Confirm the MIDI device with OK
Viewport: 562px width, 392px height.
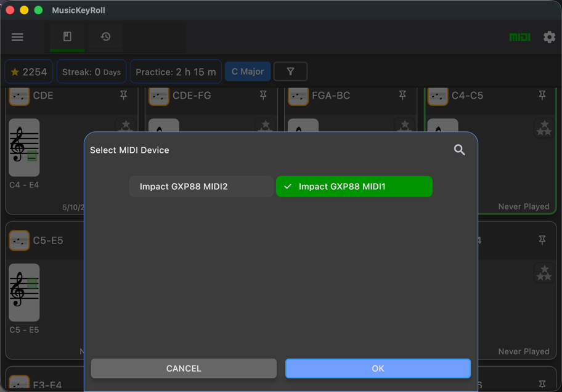pyautogui.click(x=378, y=369)
